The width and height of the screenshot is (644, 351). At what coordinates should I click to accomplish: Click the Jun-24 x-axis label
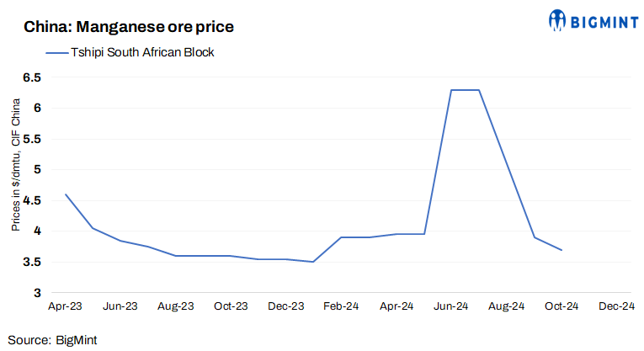451,307
